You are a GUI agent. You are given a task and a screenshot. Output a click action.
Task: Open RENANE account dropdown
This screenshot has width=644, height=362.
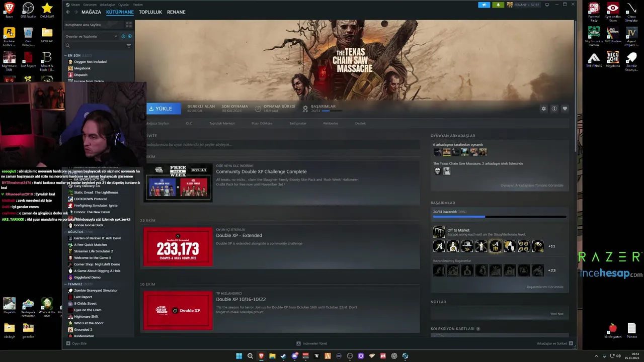(524, 5)
